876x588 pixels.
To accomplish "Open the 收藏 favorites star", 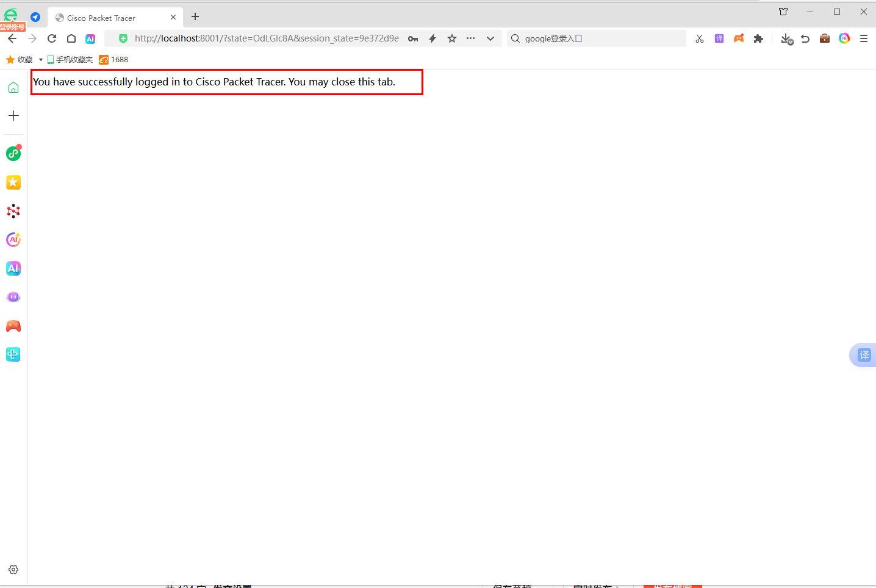I will click(19, 60).
